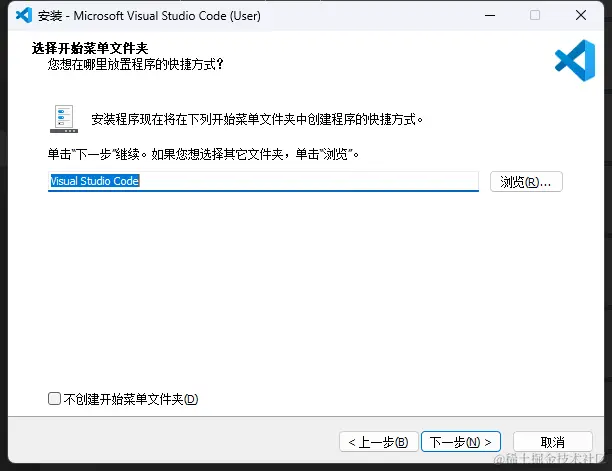Check the 不创建开始菜单文件夹 checkbox

click(54, 398)
